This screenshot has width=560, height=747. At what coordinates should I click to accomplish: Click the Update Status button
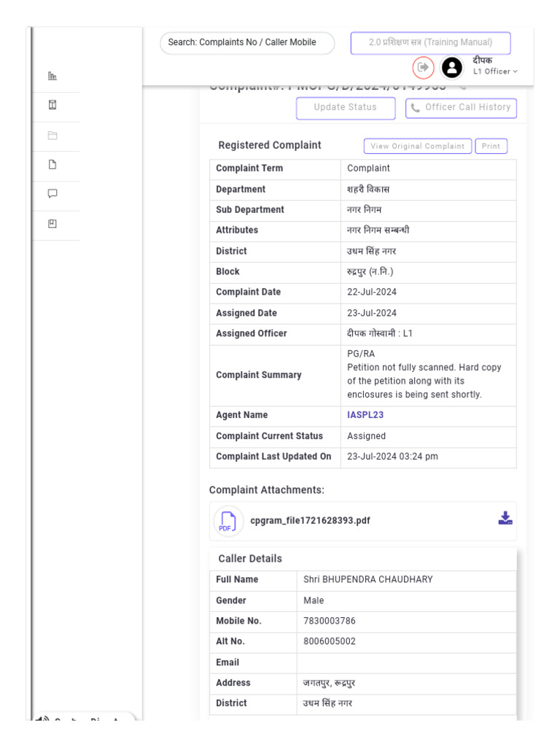(346, 108)
